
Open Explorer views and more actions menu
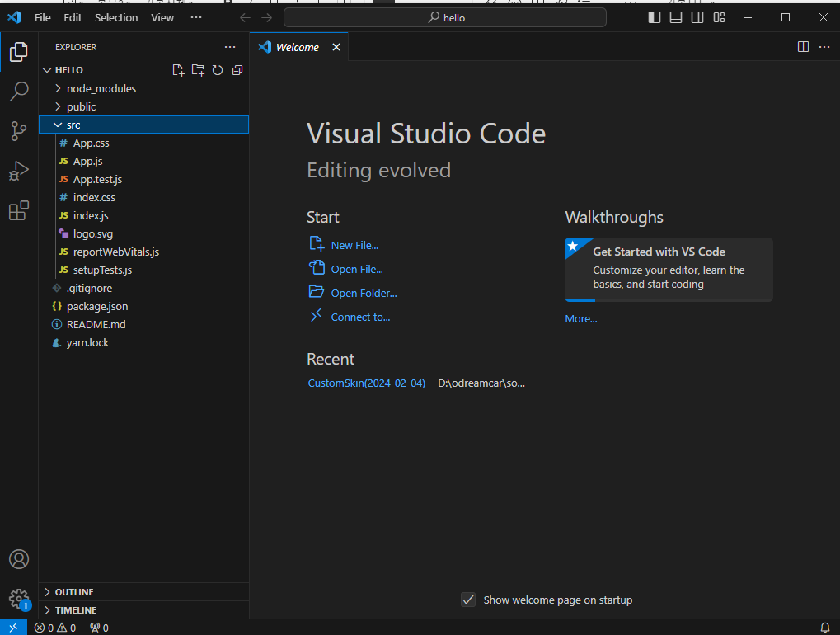click(x=230, y=47)
